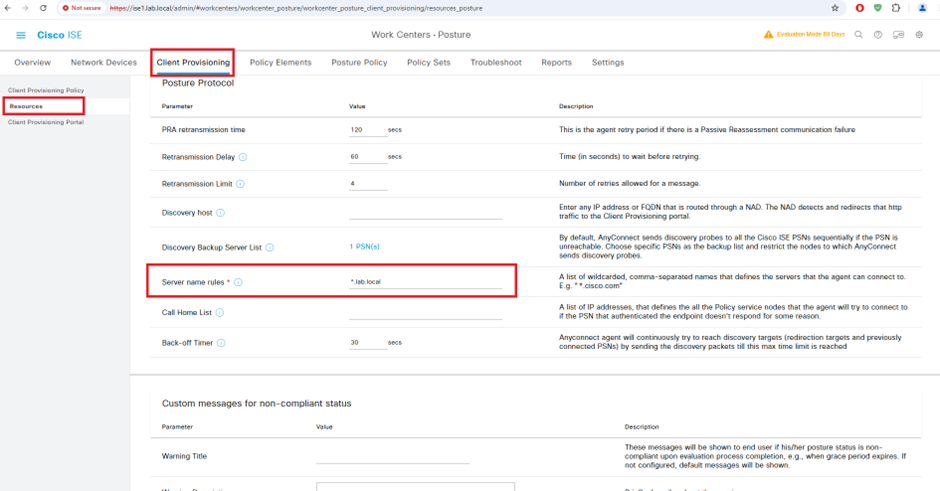The height and width of the screenshot is (491, 940).
Task: Open the Cisco ISE hamburger menu
Action: [21, 35]
